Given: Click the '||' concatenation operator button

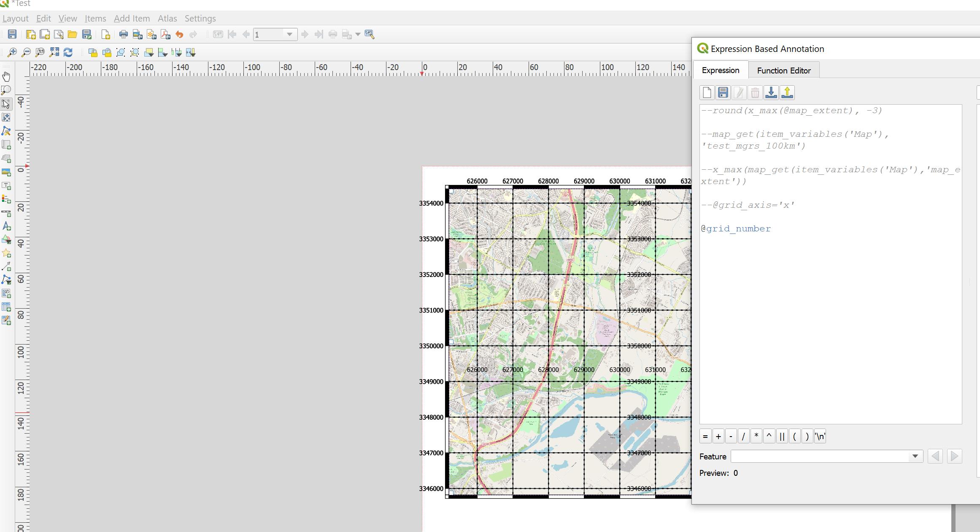Looking at the screenshot, I should click(782, 437).
